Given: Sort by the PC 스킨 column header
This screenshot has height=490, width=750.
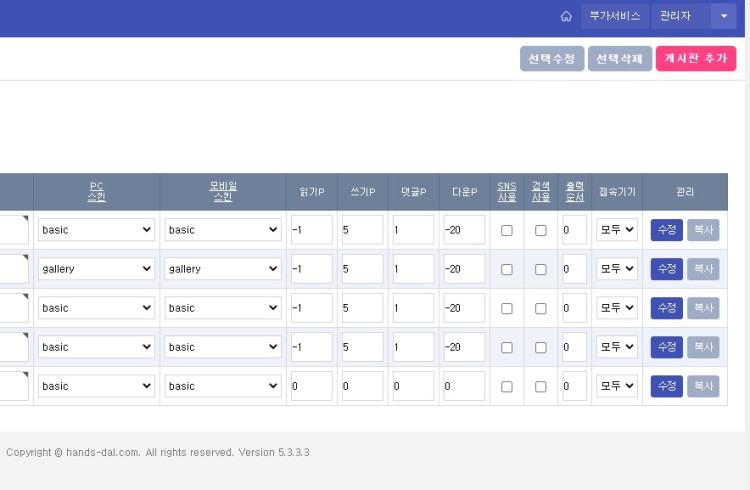Looking at the screenshot, I should tap(96, 191).
